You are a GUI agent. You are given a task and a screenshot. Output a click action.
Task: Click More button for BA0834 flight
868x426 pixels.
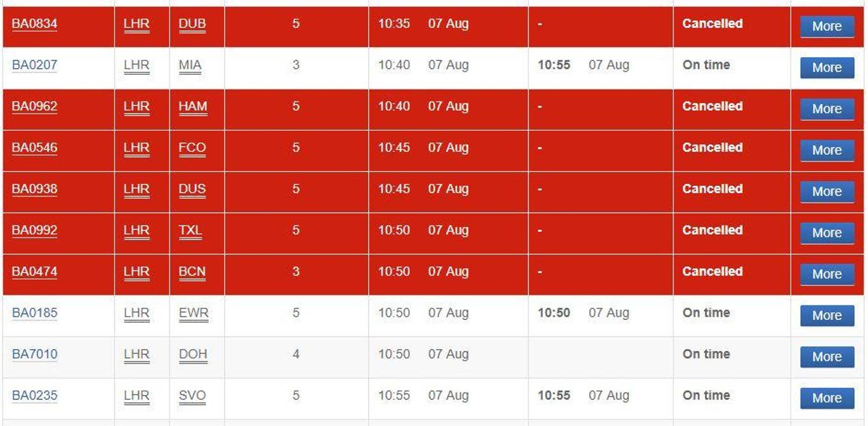[826, 27]
